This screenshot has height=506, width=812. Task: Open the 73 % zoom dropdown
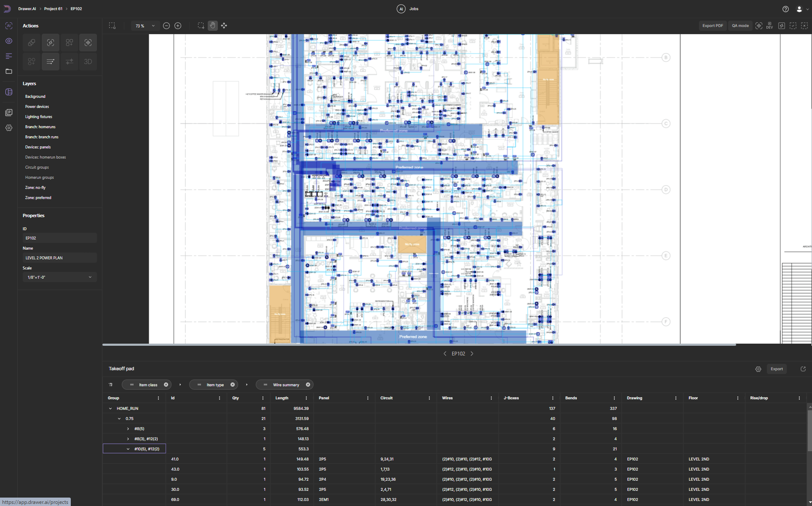145,26
